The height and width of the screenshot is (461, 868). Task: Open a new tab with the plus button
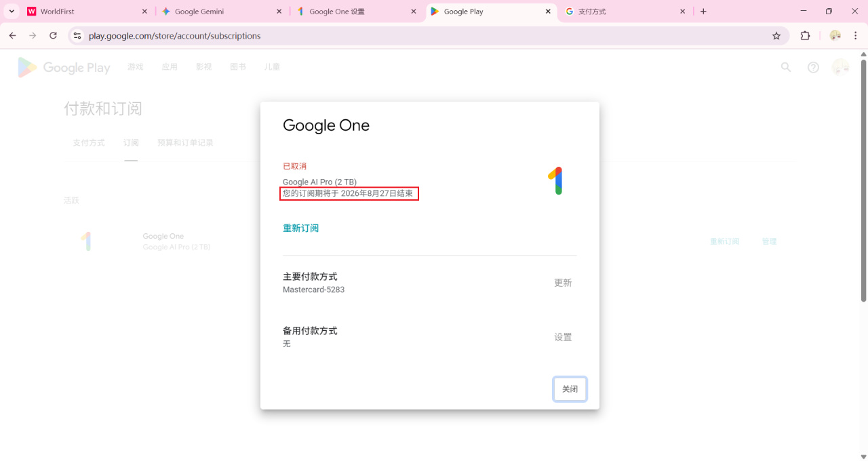click(x=703, y=12)
